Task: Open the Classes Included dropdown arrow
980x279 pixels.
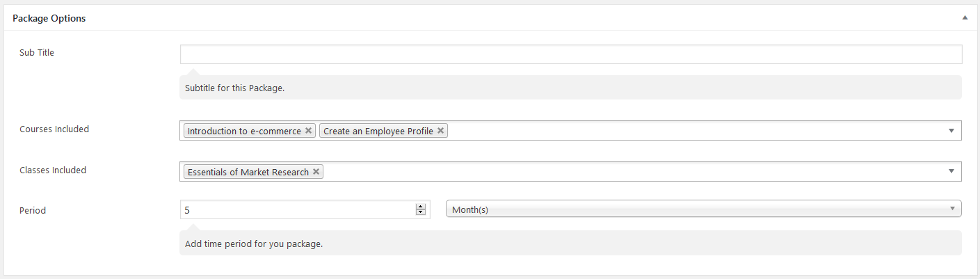Action: click(951, 172)
